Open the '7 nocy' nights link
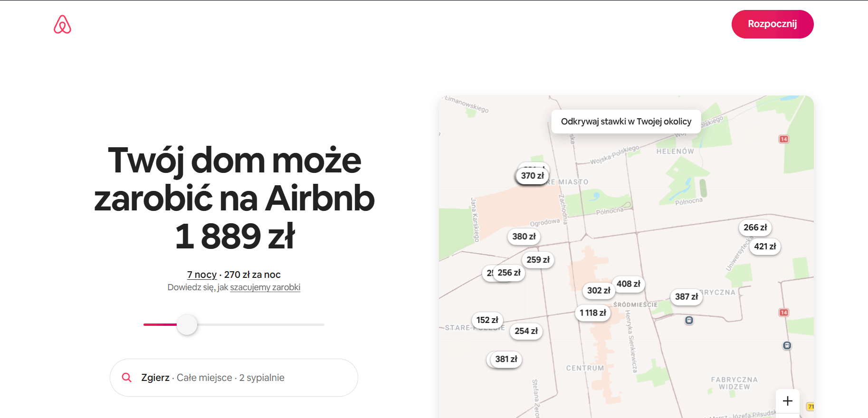Image resolution: width=868 pixels, height=418 pixels. pyautogui.click(x=201, y=275)
